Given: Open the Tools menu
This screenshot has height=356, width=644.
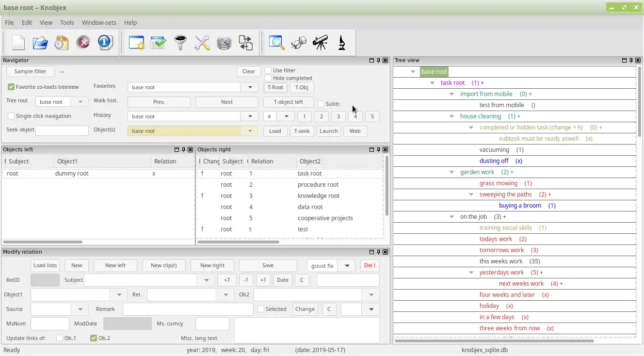Looking at the screenshot, I should click(x=67, y=22).
